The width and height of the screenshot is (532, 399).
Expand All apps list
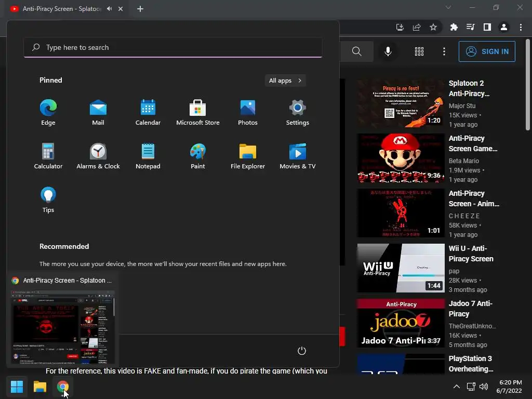pyautogui.click(x=285, y=81)
